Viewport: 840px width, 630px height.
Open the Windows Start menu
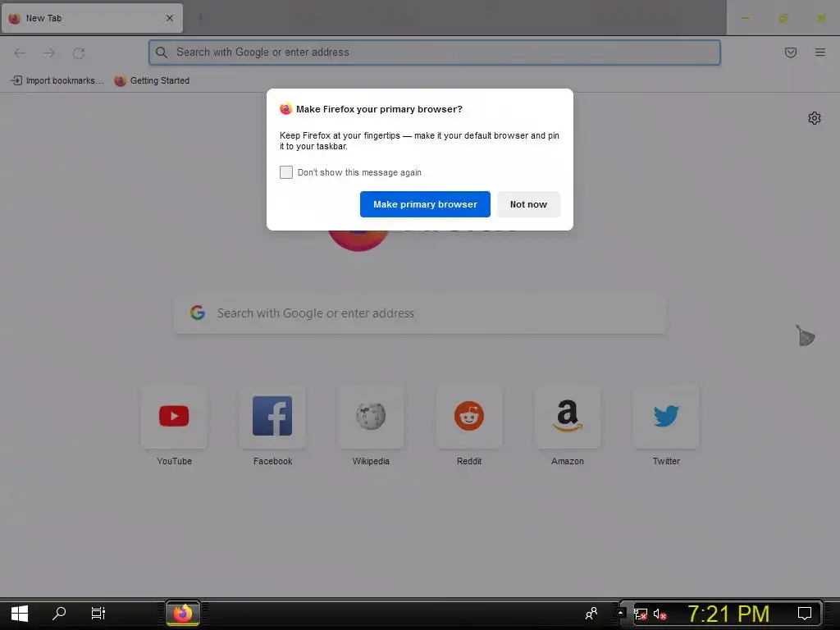20,614
